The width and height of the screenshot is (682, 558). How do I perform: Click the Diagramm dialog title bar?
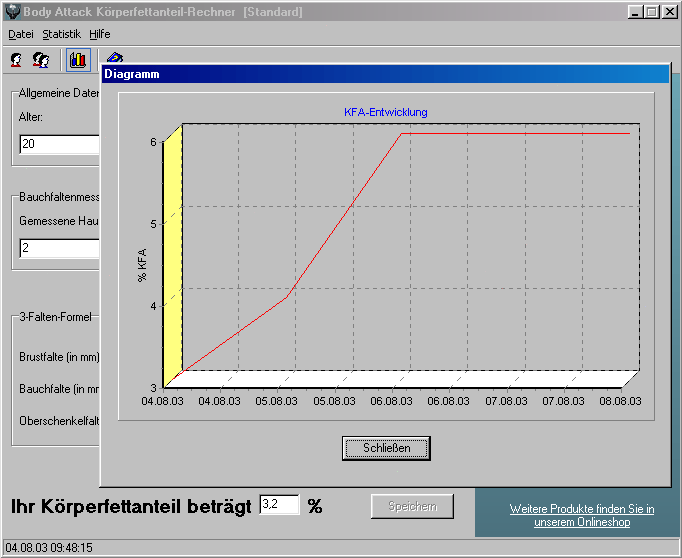tap(380, 74)
